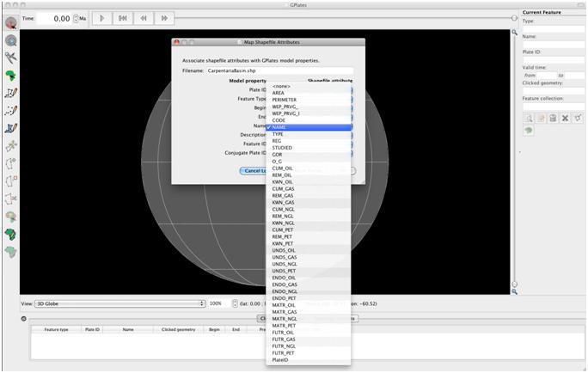Choose <none> in the attribute list
The height and width of the screenshot is (373, 588).
(309, 86)
